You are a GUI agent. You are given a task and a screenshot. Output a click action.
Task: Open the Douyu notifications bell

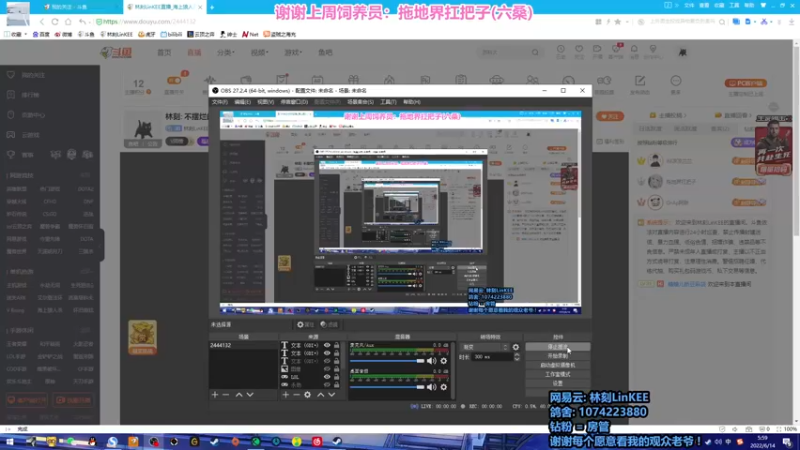pos(634,49)
